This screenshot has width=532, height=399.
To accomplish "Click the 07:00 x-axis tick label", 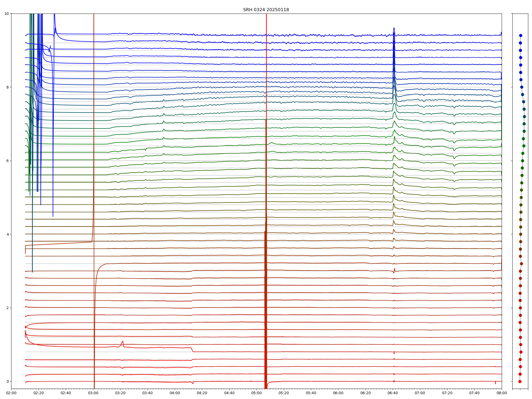I will [x=420, y=393].
